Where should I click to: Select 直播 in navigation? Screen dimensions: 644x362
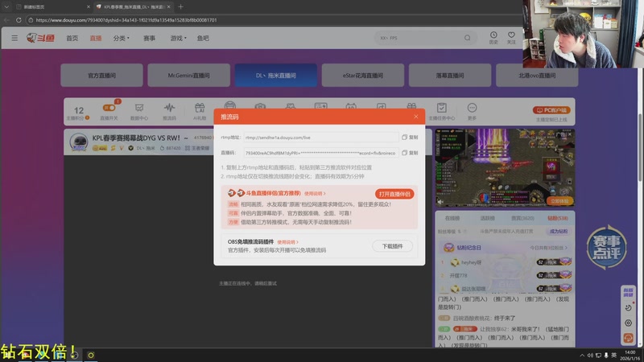(x=96, y=38)
